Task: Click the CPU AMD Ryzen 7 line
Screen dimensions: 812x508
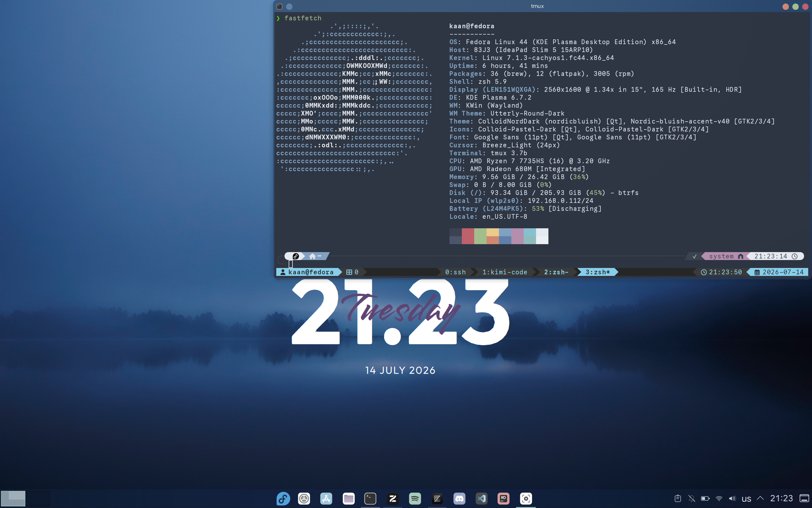Action: coord(529,161)
